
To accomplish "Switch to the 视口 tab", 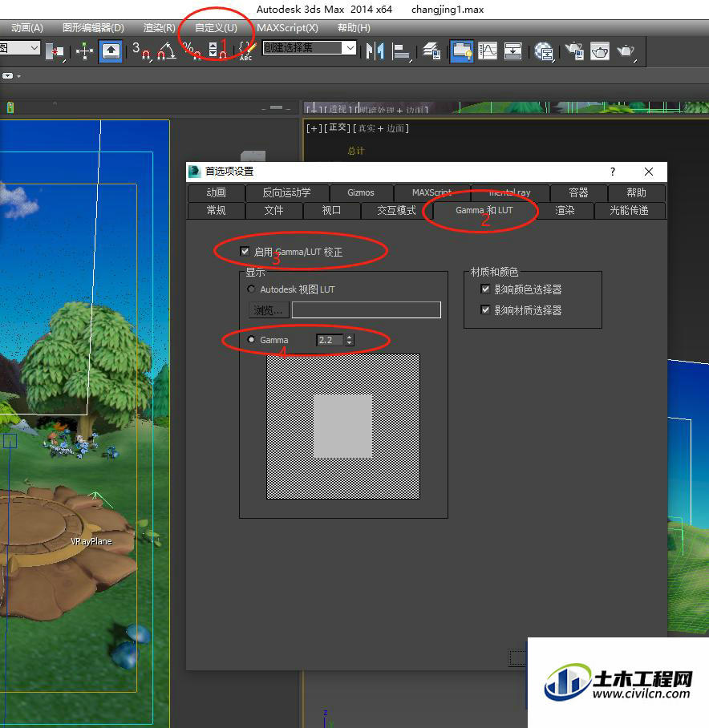I will click(x=331, y=210).
